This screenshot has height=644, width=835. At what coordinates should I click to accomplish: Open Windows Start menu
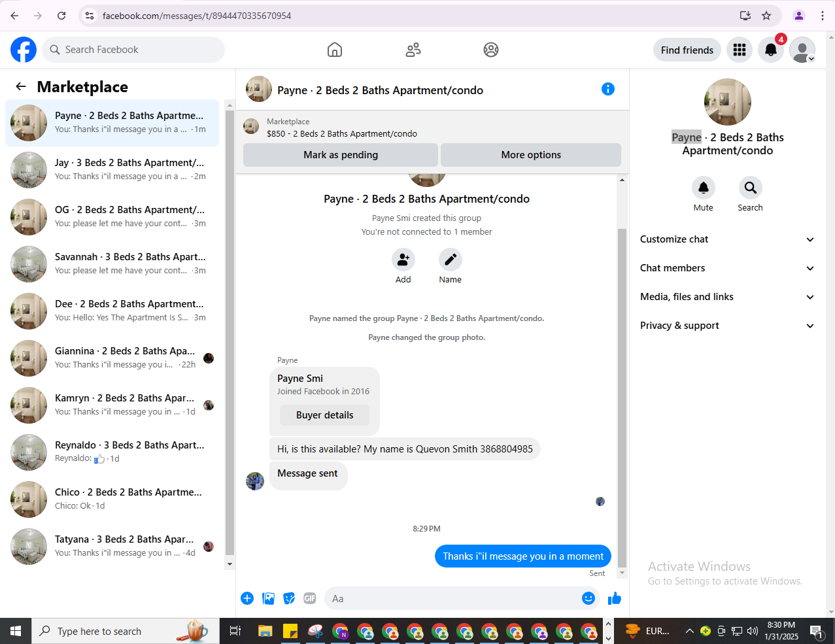tap(16, 631)
